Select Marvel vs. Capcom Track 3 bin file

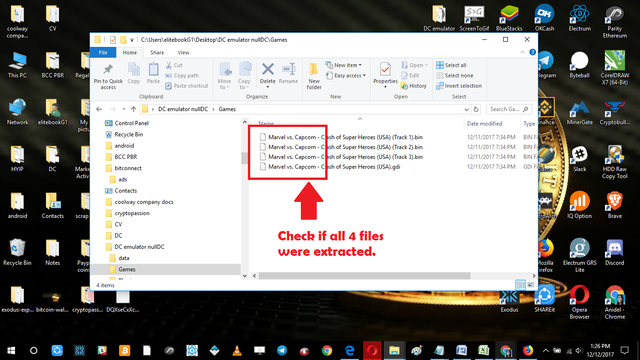tap(341, 157)
